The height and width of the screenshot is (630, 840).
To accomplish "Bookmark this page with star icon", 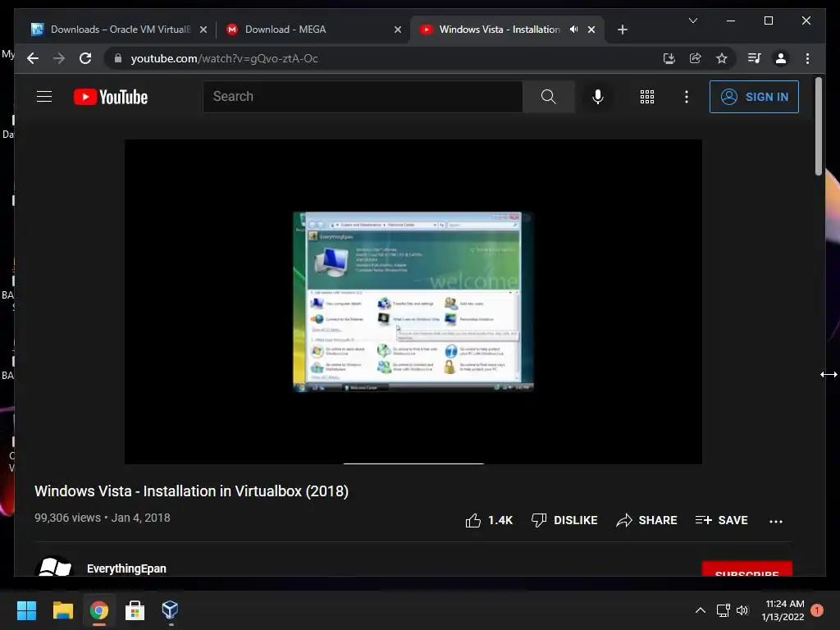I will tap(722, 58).
